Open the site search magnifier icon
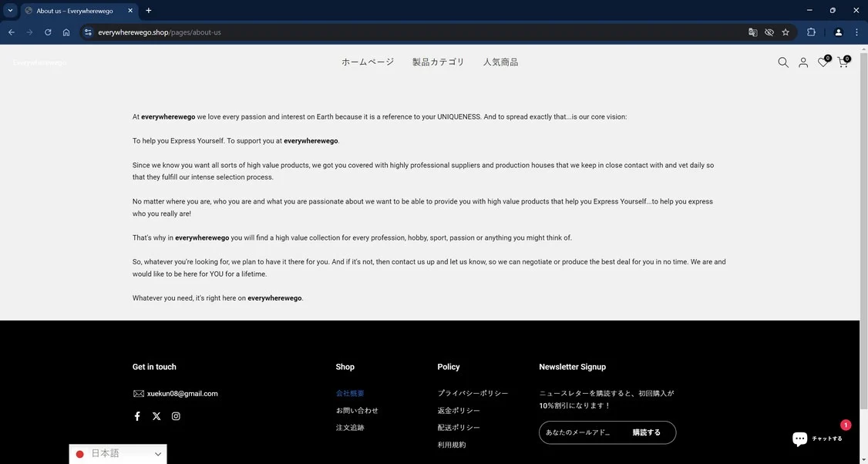The image size is (868, 464). 782,62
